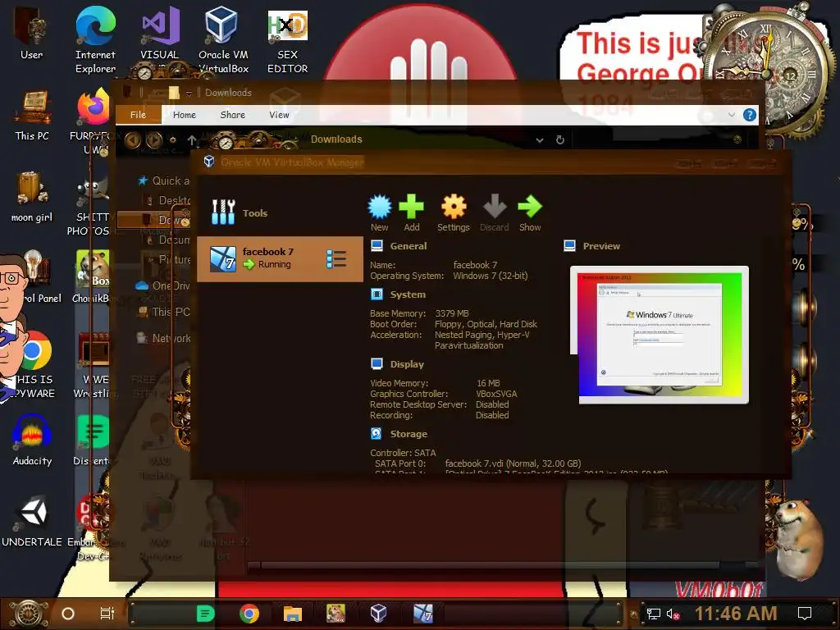Image resolution: width=840 pixels, height=630 pixels.
Task: Open the Home ribbon tab in Explorer
Action: point(185,115)
